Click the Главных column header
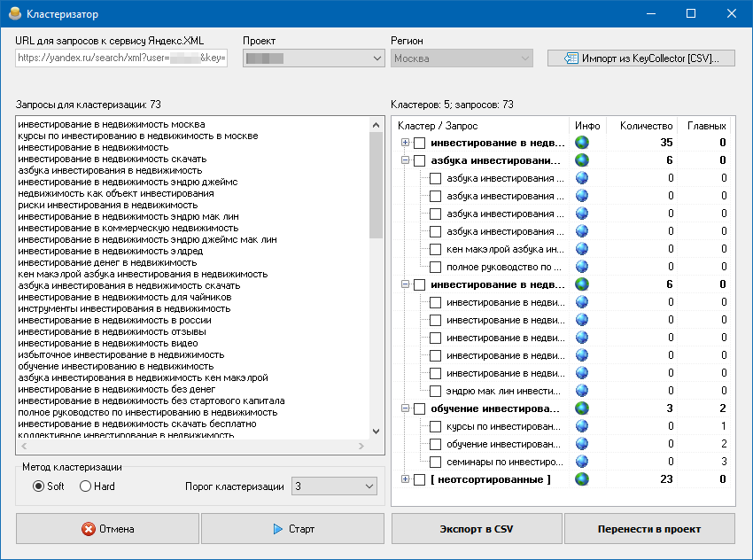Image resolution: width=753 pixels, height=560 pixels. coord(706,126)
